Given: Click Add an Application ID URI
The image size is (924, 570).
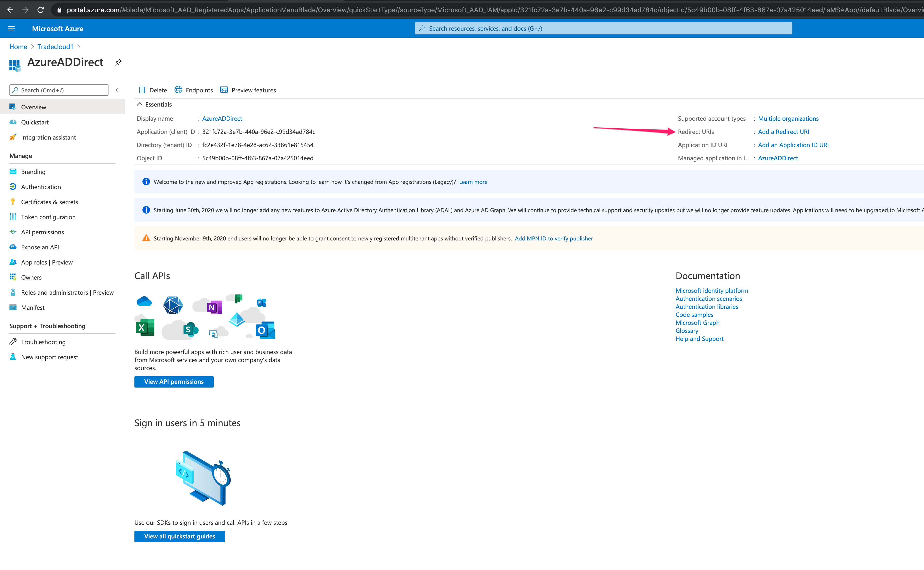Looking at the screenshot, I should (x=793, y=145).
